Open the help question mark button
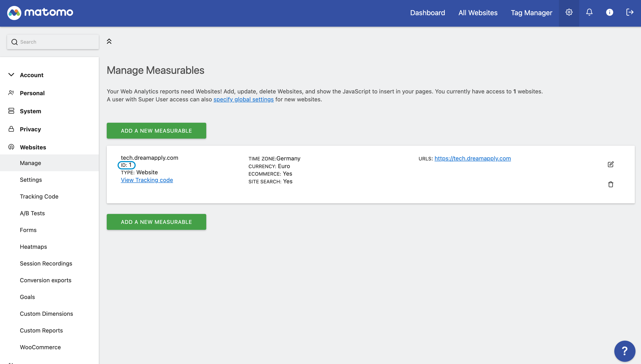This screenshot has height=364, width=641. point(624,351)
